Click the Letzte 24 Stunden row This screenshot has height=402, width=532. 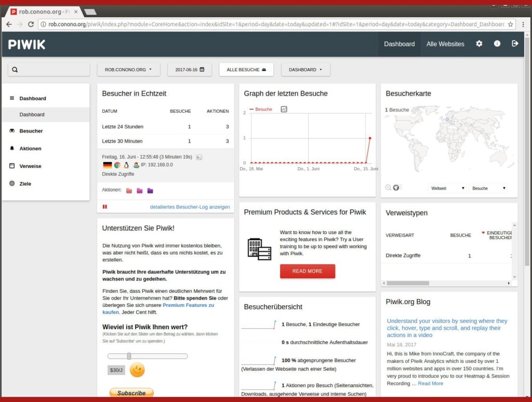pyautogui.click(x=166, y=127)
